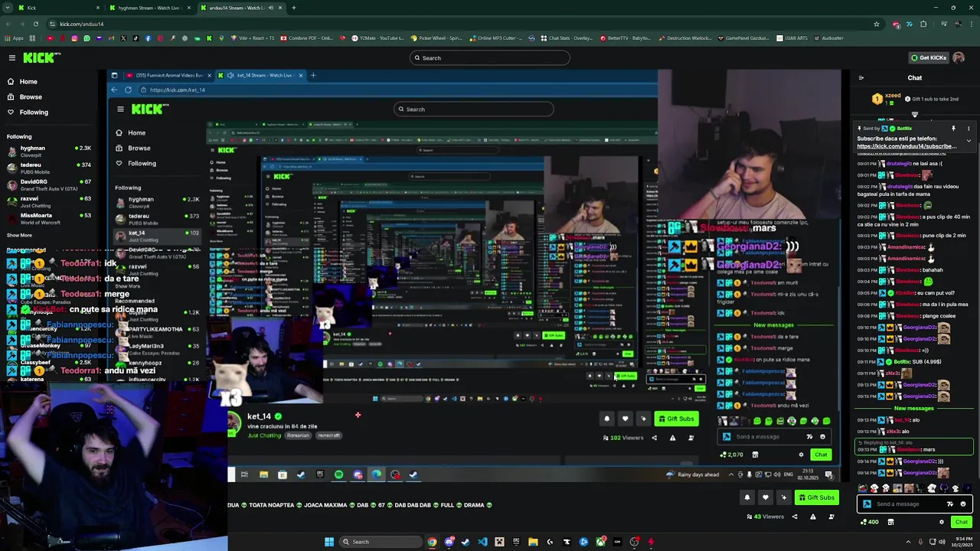Click the Kick bookmark icon in bookmarks bar
Viewport: 980px width, 551px height.
pyautogui.click(x=209, y=38)
